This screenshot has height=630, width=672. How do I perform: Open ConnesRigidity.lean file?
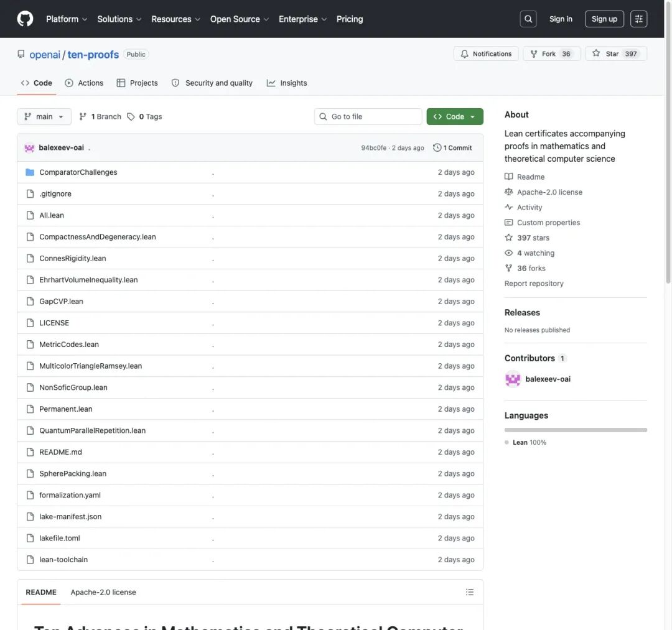click(72, 258)
